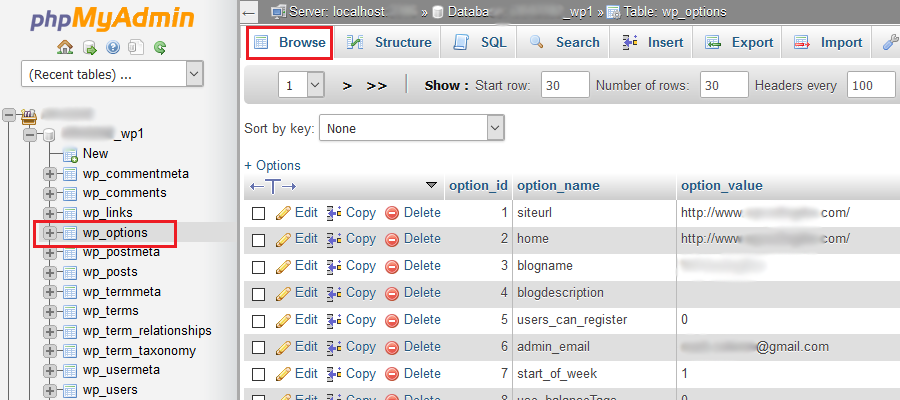
Task: Click the Home icon under phpMyAdmin logo
Action: coord(65,47)
